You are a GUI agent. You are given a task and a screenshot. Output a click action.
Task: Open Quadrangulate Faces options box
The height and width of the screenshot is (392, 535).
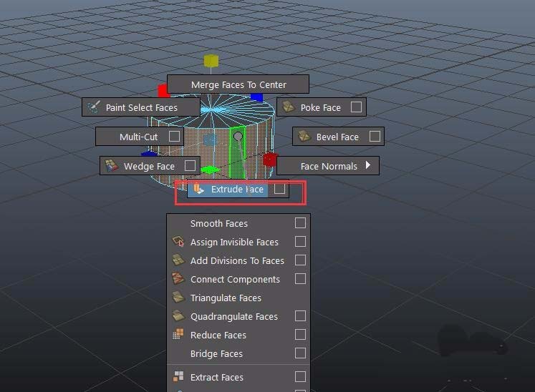300,316
